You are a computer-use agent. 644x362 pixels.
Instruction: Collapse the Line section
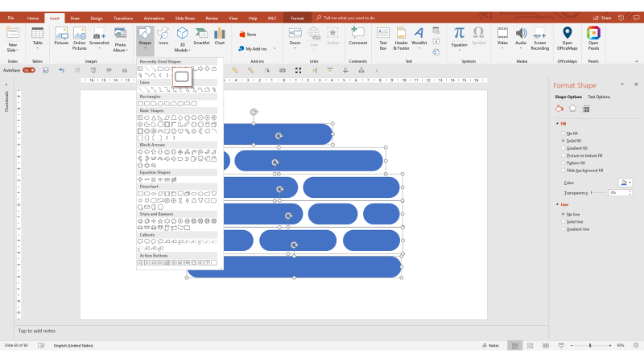(557, 204)
